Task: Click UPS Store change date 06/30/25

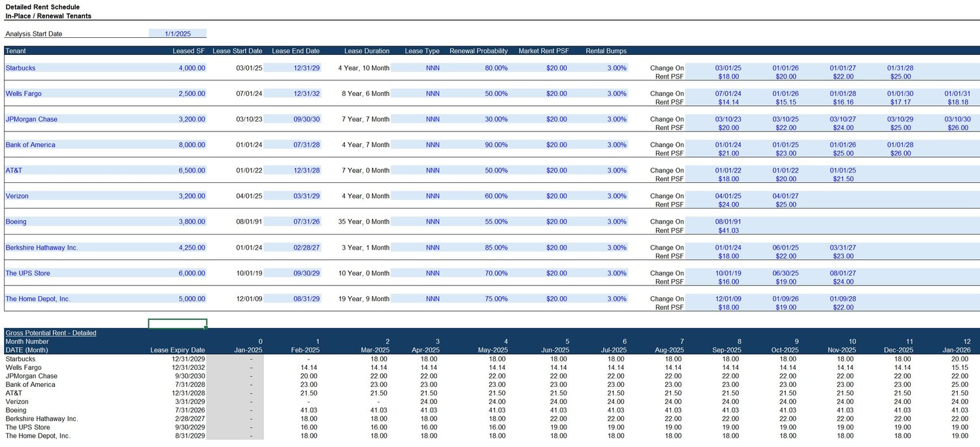Action: pyautogui.click(x=785, y=273)
